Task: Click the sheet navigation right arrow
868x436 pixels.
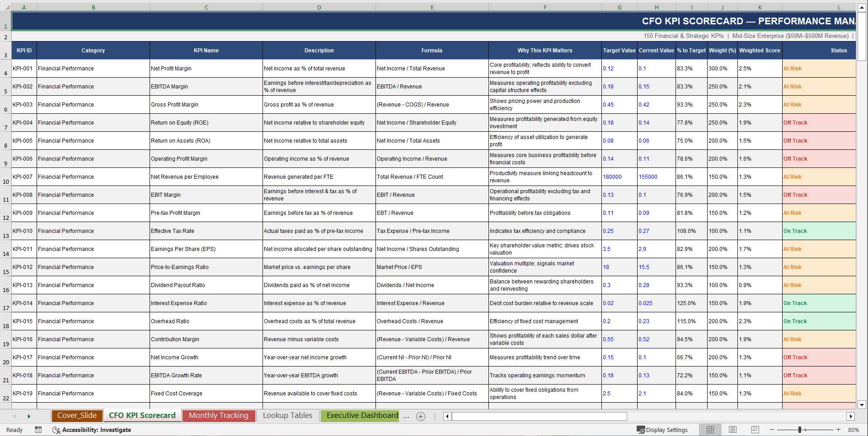Action: click(x=29, y=416)
